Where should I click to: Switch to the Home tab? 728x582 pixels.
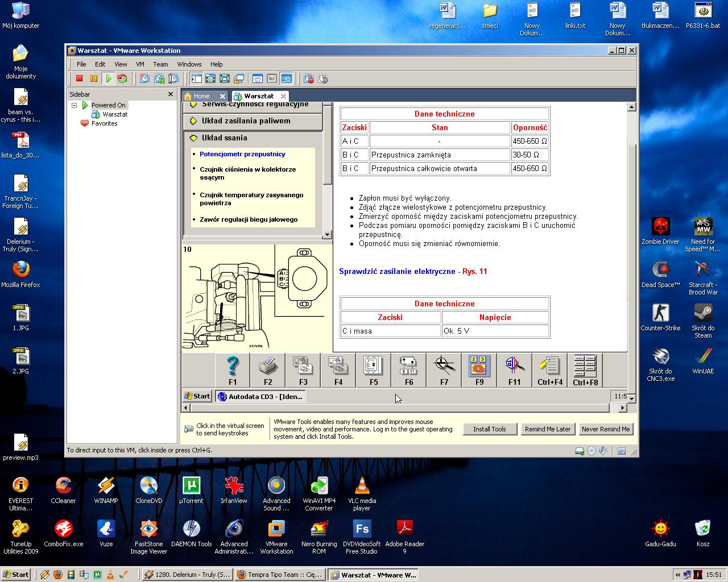[202, 96]
